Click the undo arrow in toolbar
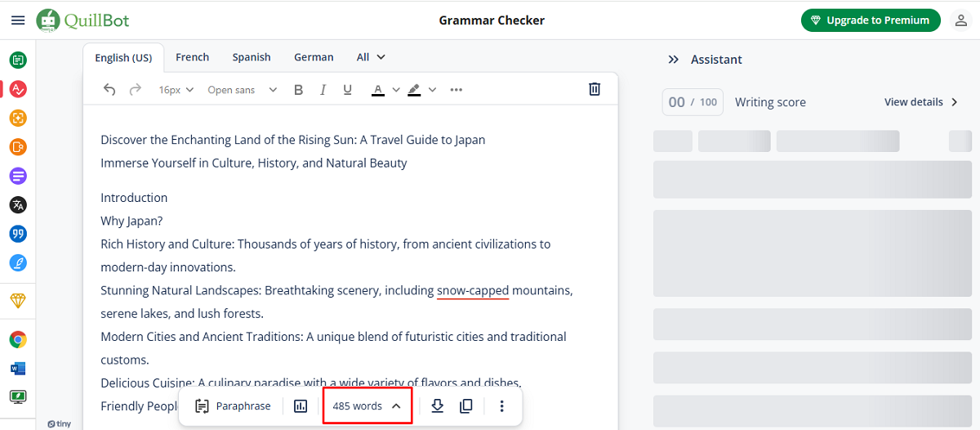 click(x=109, y=90)
